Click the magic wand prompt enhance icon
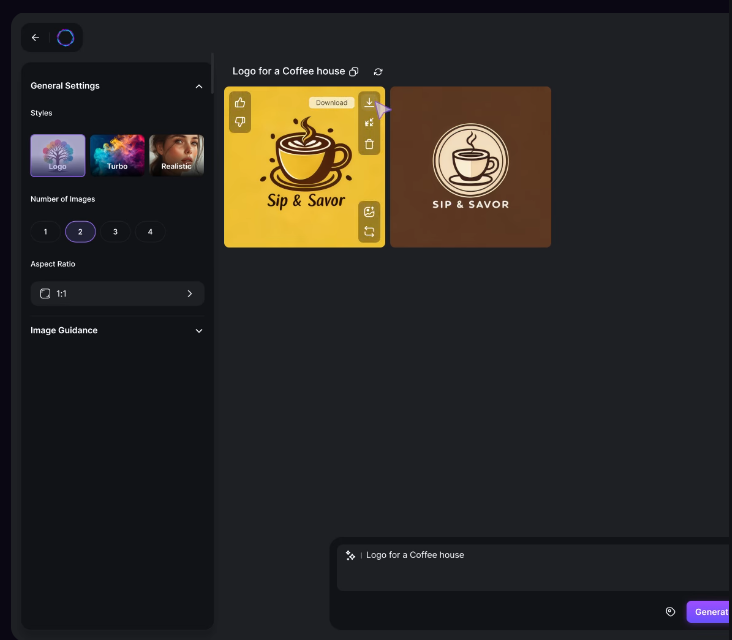 350,555
